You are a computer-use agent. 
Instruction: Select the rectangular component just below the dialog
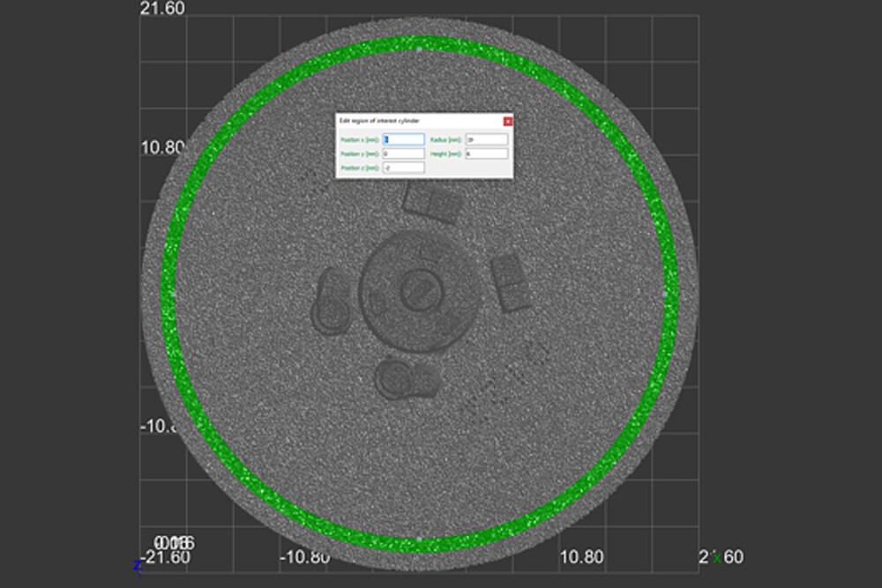point(433,204)
